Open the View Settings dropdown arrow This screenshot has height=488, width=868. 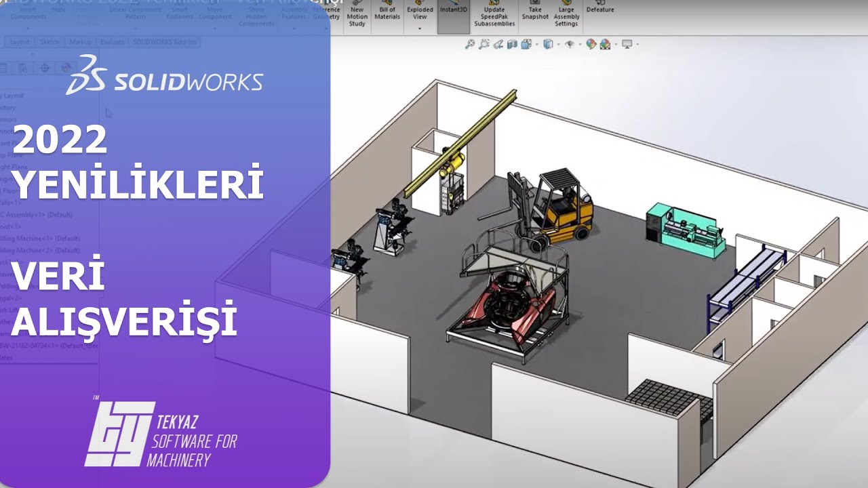coord(637,45)
